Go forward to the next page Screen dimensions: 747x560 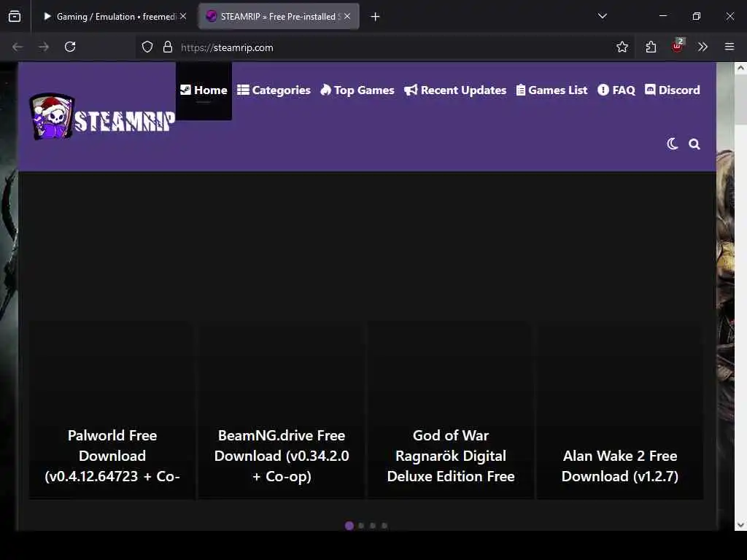(x=44, y=47)
